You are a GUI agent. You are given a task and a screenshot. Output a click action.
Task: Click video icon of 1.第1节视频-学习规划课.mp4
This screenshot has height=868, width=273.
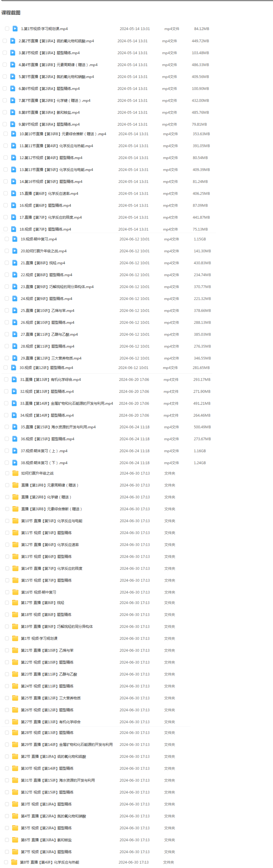[15, 29]
